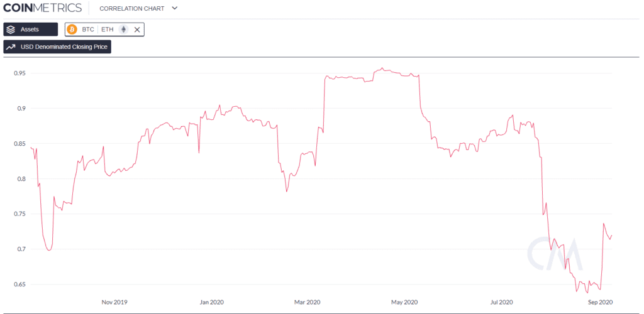Click the Coin Metrics logo
This screenshot has width=644, height=314.
click(42, 8)
